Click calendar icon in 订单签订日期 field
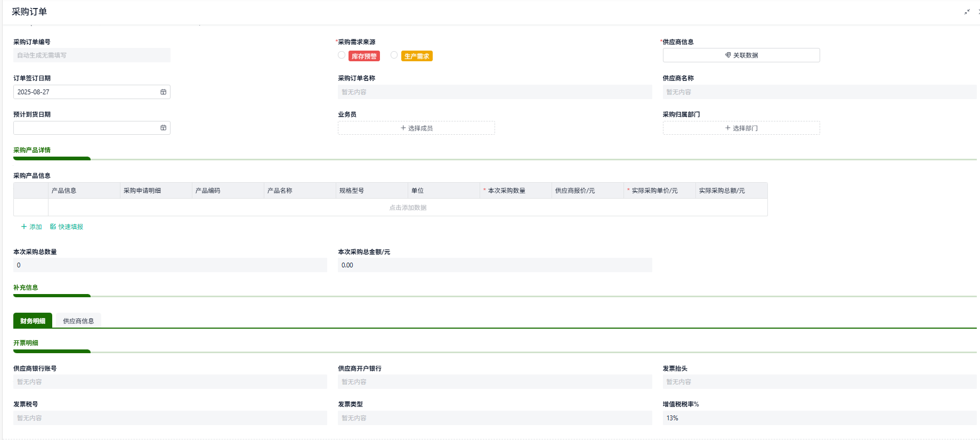Screen dimensions: 980x440 tap(163, 92)
